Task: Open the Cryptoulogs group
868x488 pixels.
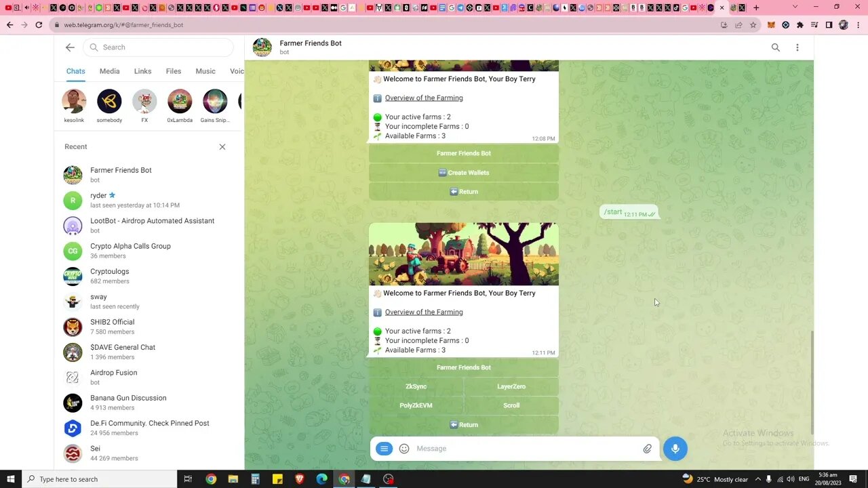Action: tap(149, 276)
